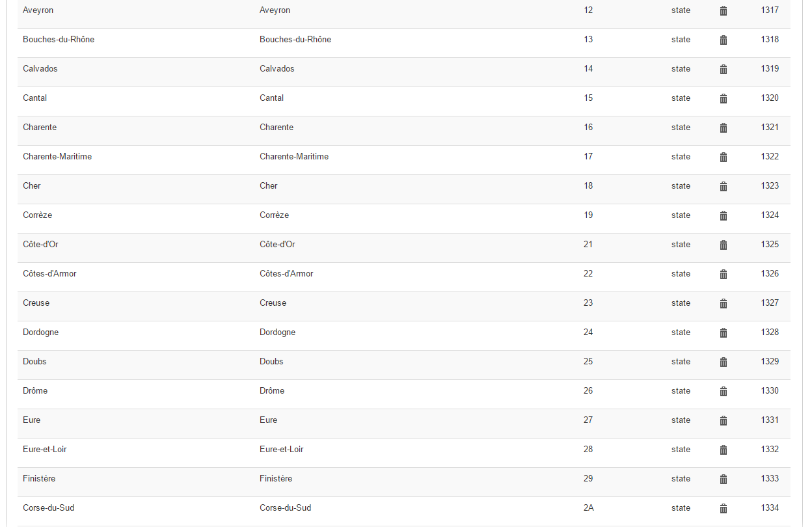The image size is (812, 527).
Task: Click the state type in Eure row
Action: tap(681, 420)
